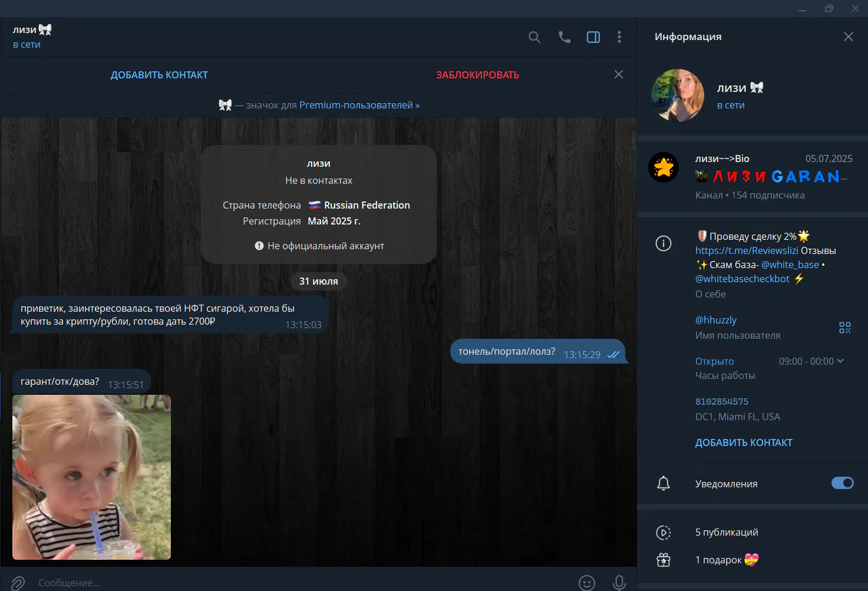
Task: Click the Не официальный аккаунт notice
Action: pos(319,246)
